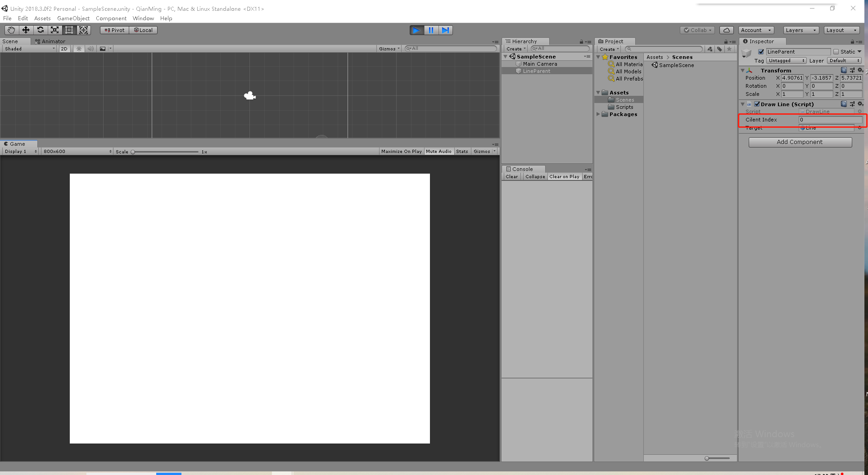This screenshot has width=868, height=475.
Task: Toggle 2D scene view mode
Action: pyautogui.click(x=64, y=49)
